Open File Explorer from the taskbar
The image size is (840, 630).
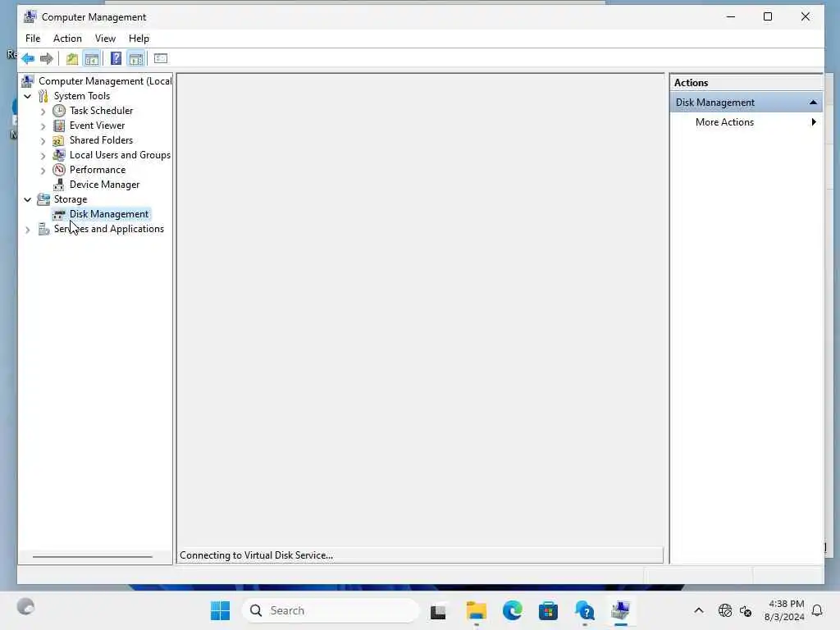click(x=477, y=610)
